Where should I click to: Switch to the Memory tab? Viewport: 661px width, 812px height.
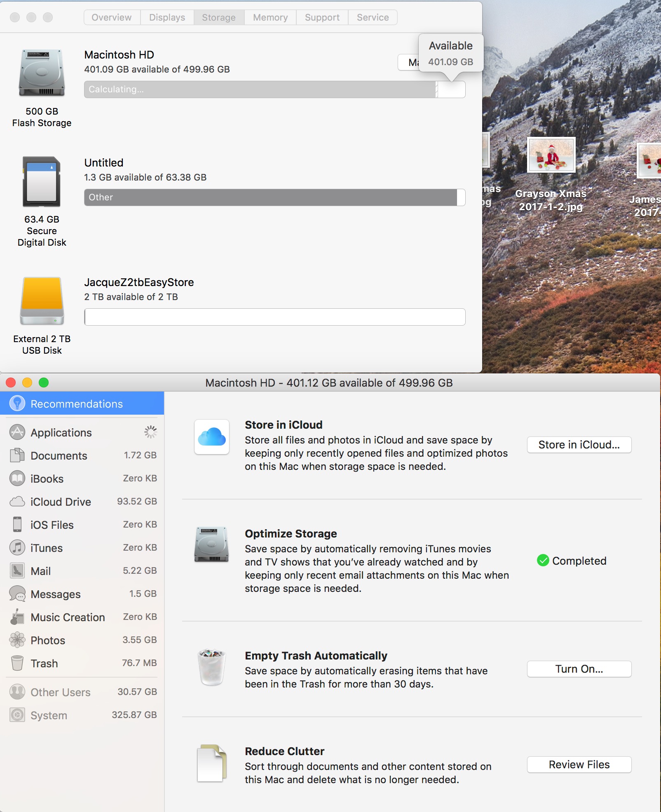pos(270,17)
